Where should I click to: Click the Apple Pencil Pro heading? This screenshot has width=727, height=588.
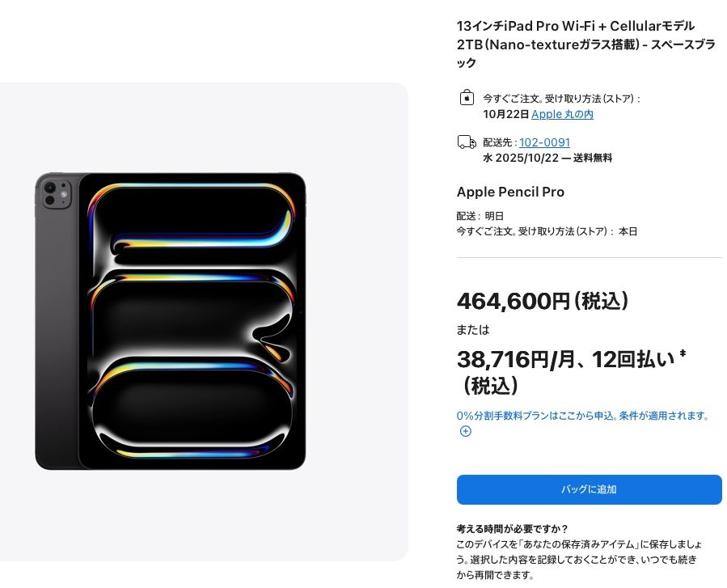pos(510,192)
